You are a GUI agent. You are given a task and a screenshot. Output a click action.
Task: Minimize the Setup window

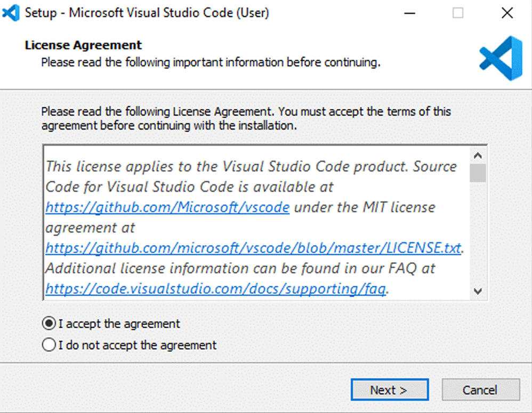410,13
